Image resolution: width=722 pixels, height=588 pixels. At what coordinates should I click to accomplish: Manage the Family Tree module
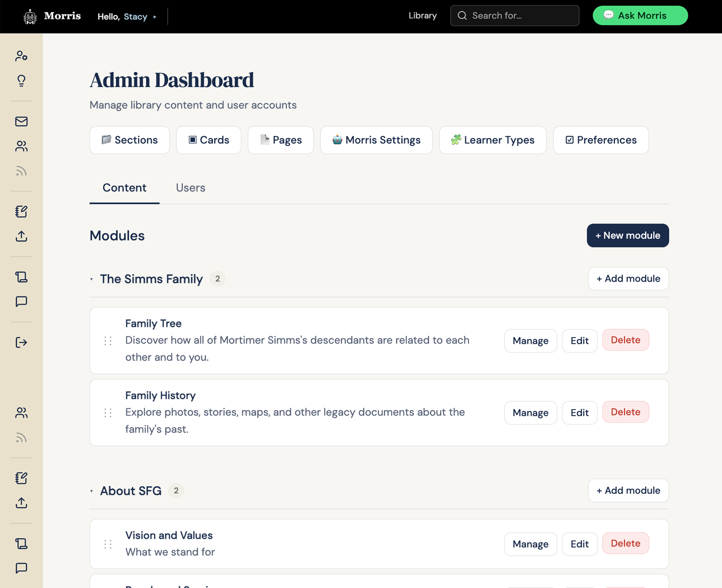coord(531,341)
